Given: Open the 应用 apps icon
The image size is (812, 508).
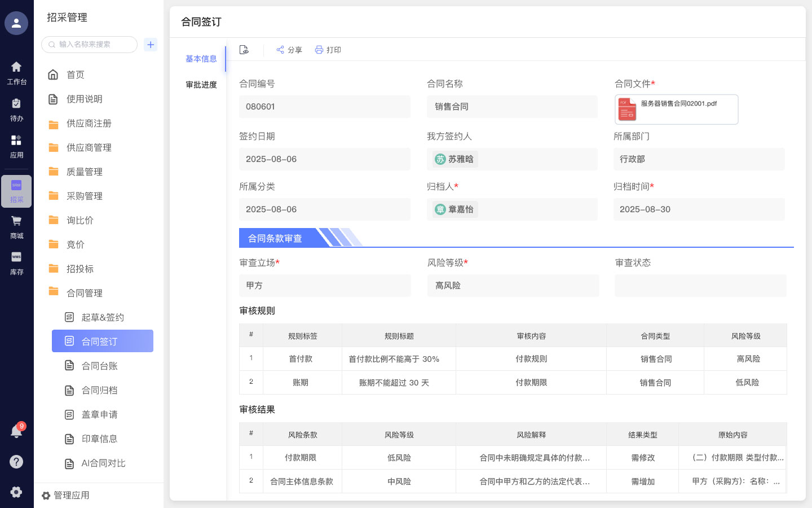Looking at the screenshot, I should [16, 146].
